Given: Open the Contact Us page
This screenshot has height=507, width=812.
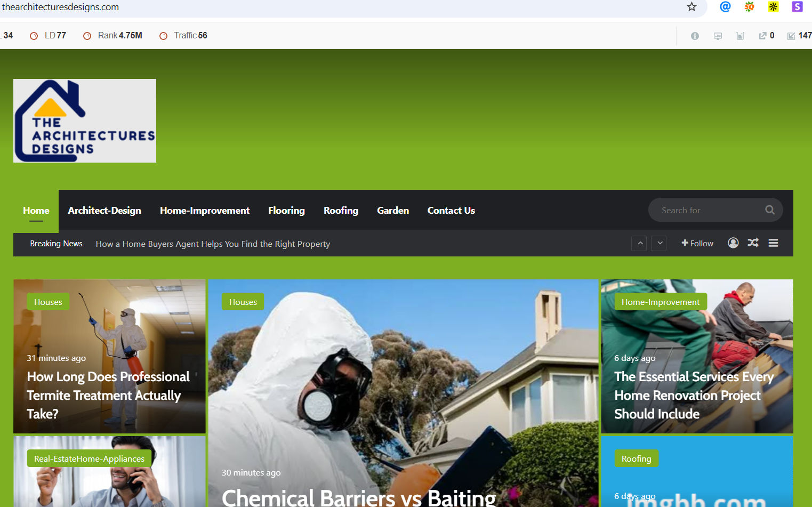Looking at the screenshot, I should (451, 211).
